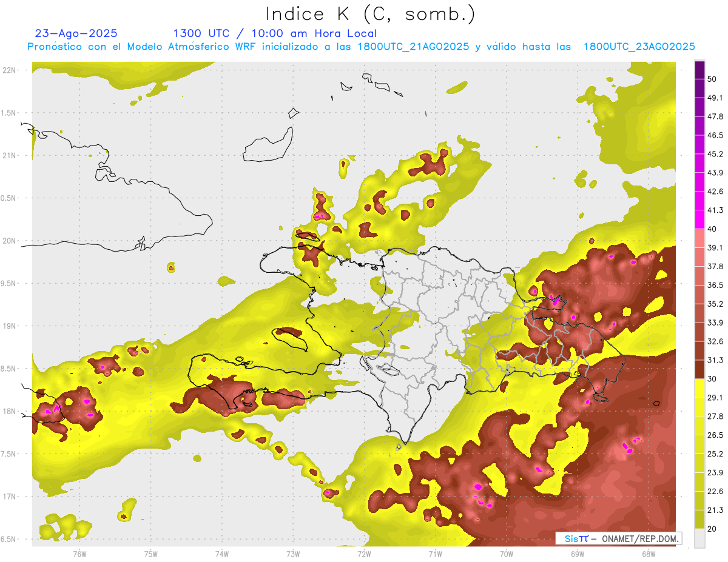The height and width of the screenshot is (562, 728).
Task: Click the "70W" longitude label
Action: tap(507, 554)
